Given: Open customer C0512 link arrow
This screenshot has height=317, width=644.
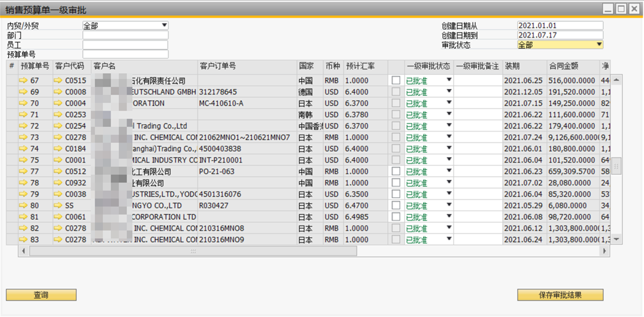Looking at the screenshot, I should (x=59, y=171).
